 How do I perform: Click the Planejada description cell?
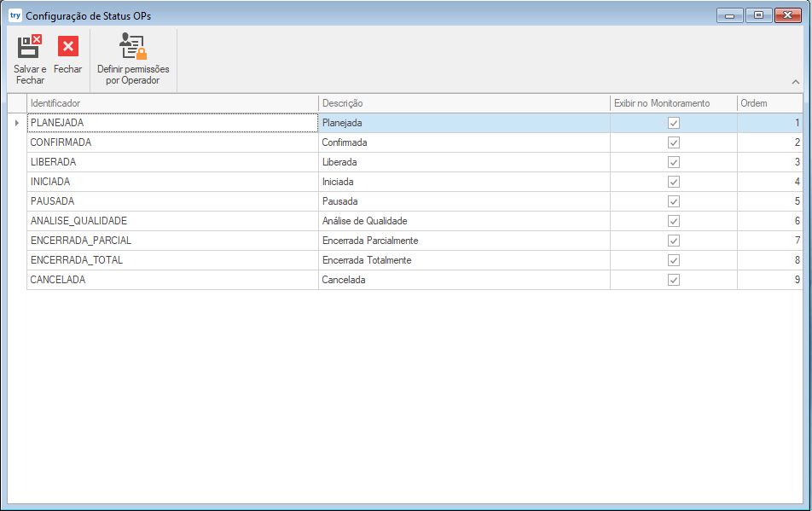tap(464, 123)
